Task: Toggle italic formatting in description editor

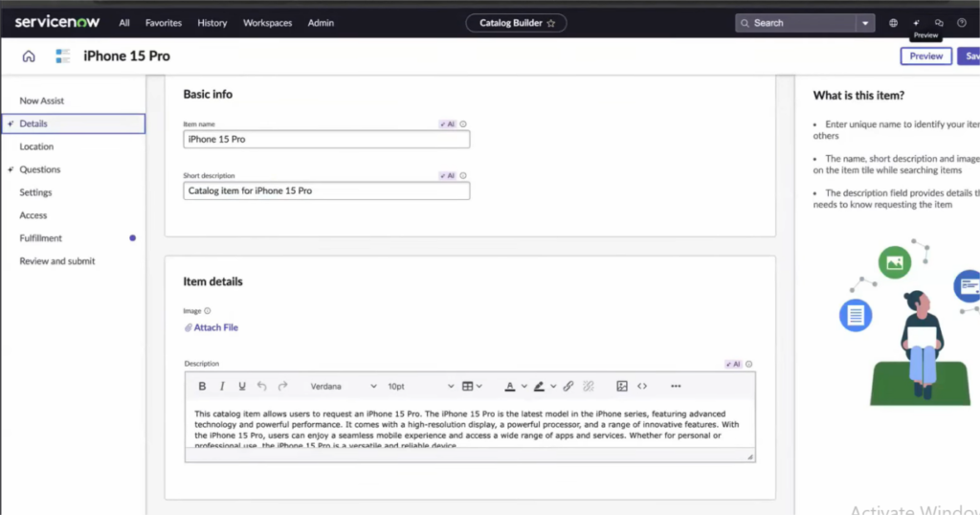Action: pos(222,387)
